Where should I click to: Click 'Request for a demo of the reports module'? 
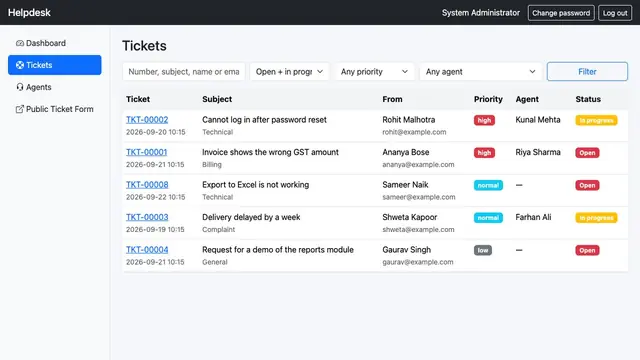278,250
